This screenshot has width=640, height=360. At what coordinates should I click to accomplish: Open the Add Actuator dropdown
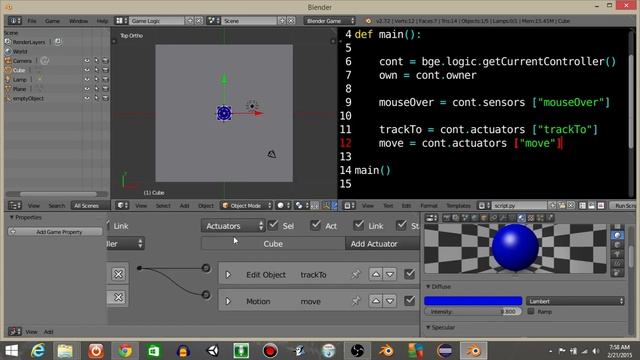[x=382, y=244]
